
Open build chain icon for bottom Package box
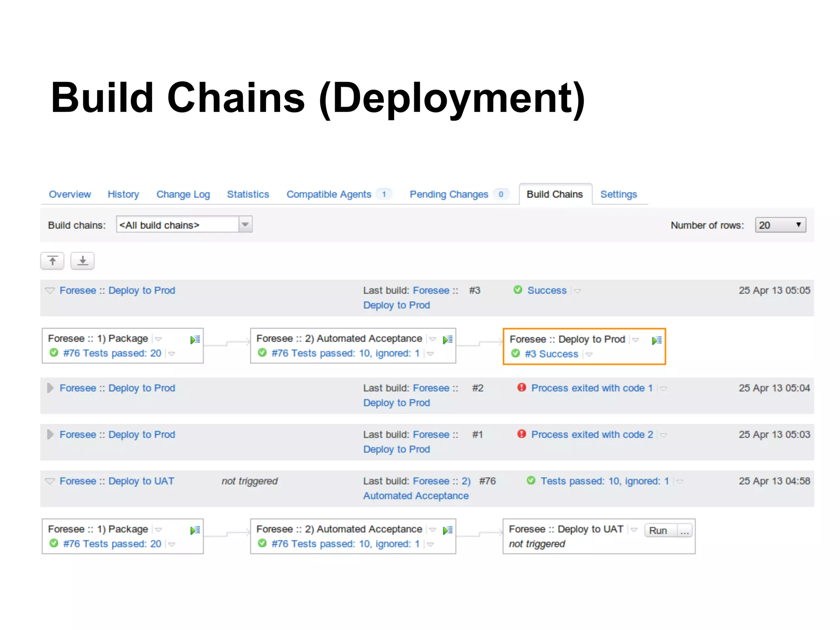pyautogui.click(x=195, y=530)
